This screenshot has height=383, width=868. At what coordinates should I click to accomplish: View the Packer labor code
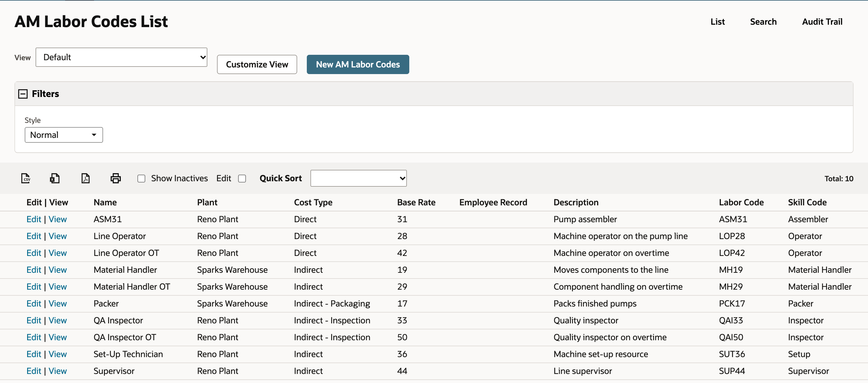(58, 304)
